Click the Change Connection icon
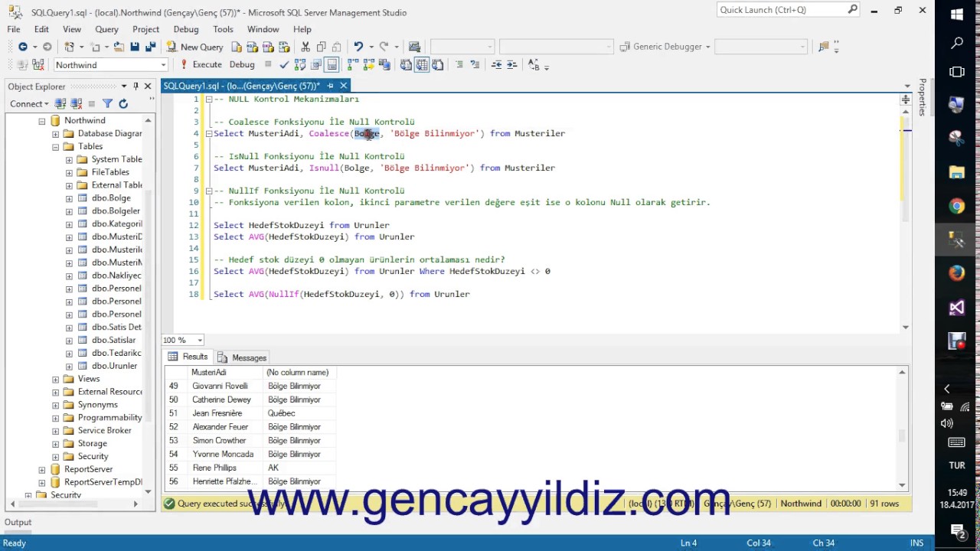 (x=37, y=65)
